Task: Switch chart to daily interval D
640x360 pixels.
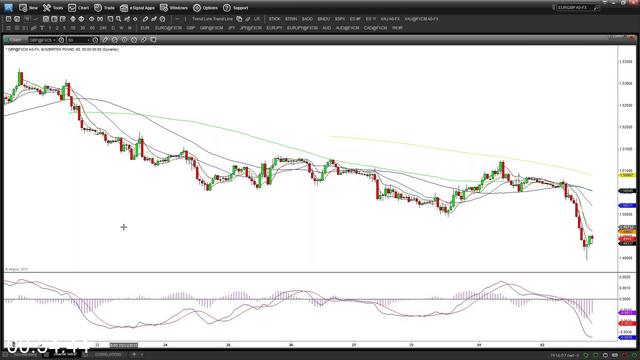Action: pos(113,28)
